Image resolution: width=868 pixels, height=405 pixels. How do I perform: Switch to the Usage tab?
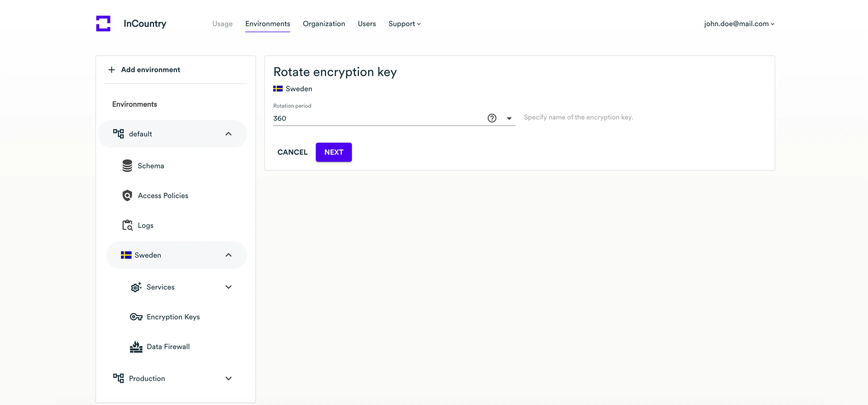tap(222, 24)
